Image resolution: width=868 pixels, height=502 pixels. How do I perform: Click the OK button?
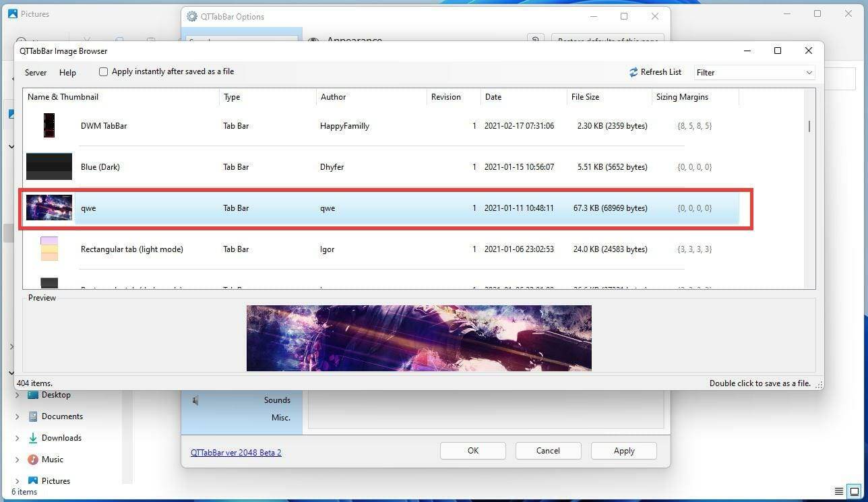(472, 450)
